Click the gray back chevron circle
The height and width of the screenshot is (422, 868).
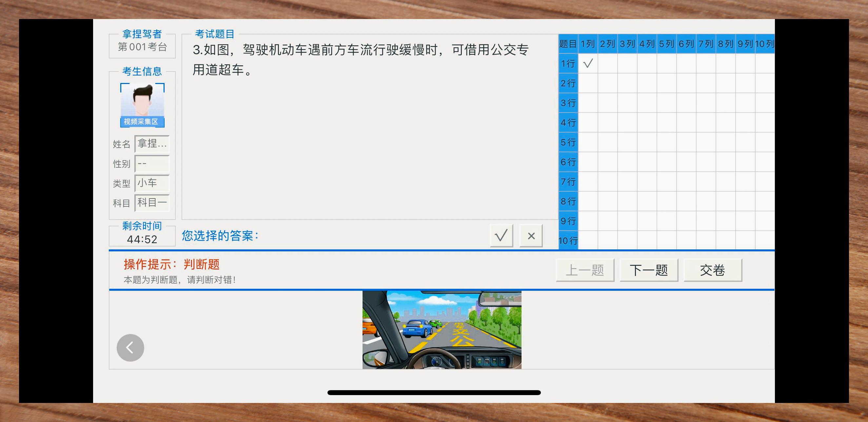point(130,348)
